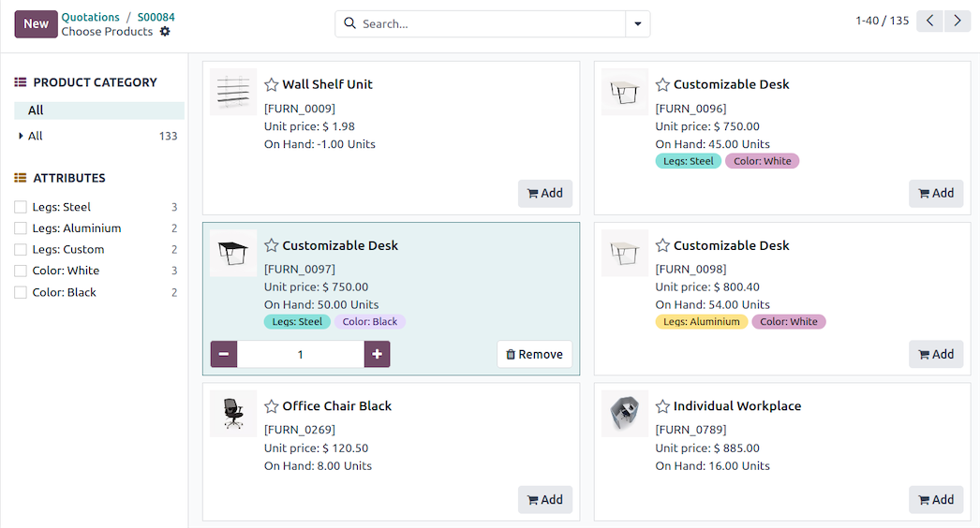Click the New button
Image resolution: width=980 pixels, height=528 pixels.
tap(36, 24)
